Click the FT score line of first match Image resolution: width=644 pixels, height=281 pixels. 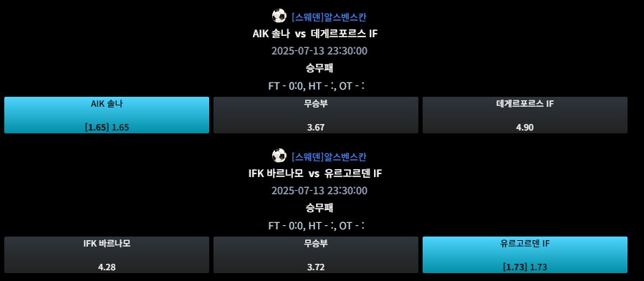(x=317, y=86)
